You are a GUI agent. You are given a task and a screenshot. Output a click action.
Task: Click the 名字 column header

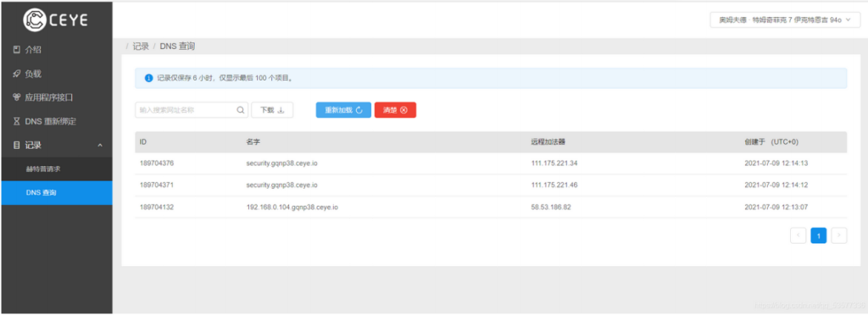tap(253, 142)
